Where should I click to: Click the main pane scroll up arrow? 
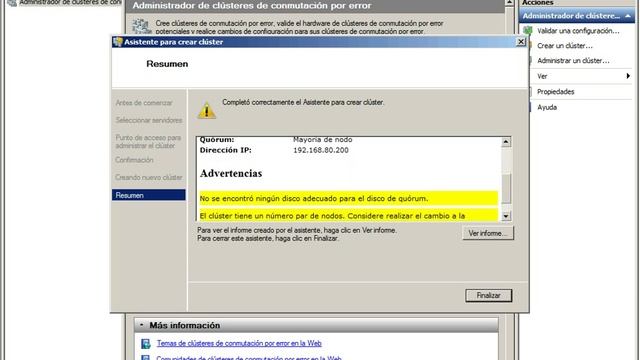click(509, 3)
